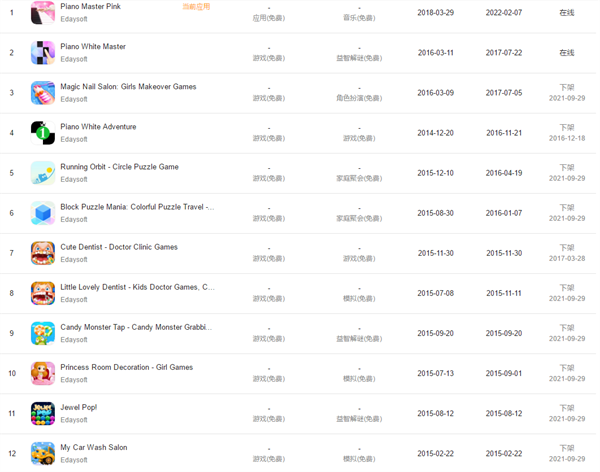This screenshot has height=472, width=600.
Task: Open the Cute Dentist app icon
Action: point(43,253)
